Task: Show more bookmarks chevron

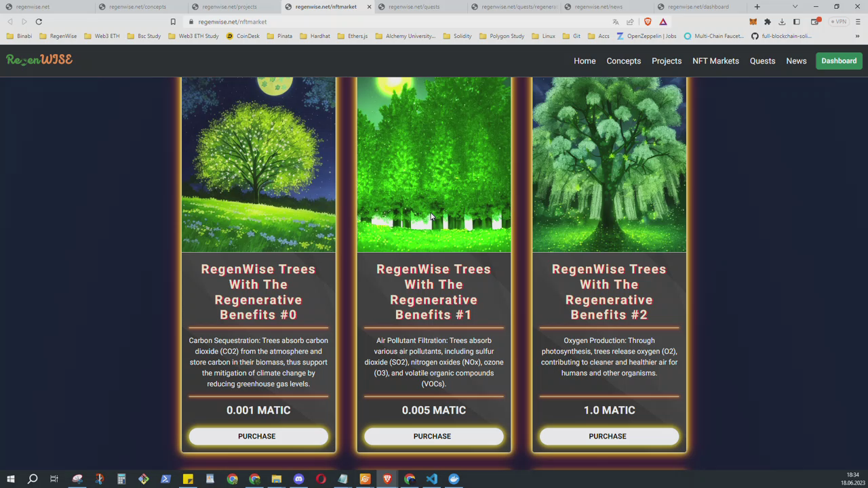Action: pos(858,36)
